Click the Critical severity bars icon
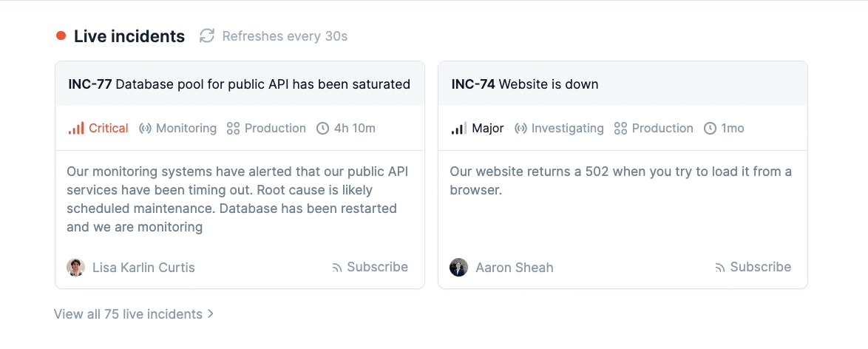Image resolution: width=868 pixels, height=349 pixels. [x=76, y=129]
